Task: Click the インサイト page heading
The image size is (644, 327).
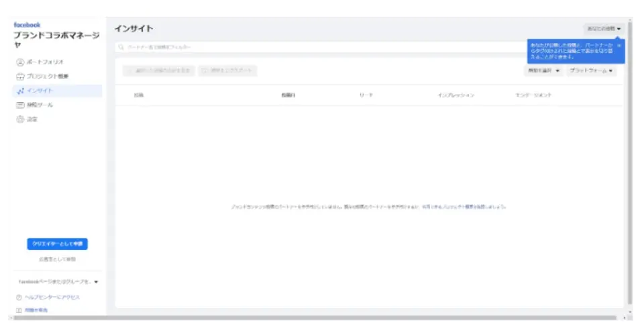Action: click(x=134, y=29)
